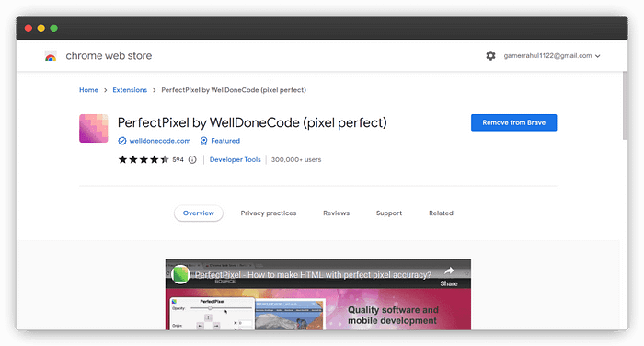Click the star rating row
644x346 pixels.
click(144, 159)
